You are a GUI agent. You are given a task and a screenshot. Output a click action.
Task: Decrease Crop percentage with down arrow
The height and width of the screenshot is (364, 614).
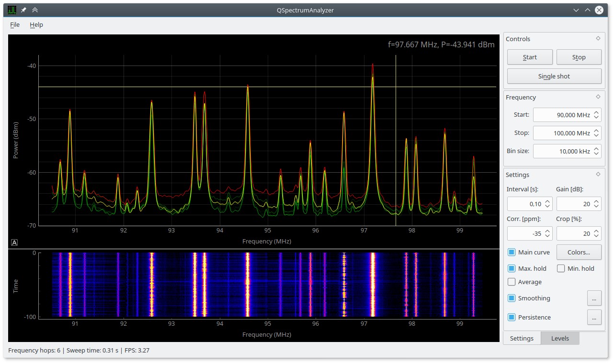click(x=596, y=236)
